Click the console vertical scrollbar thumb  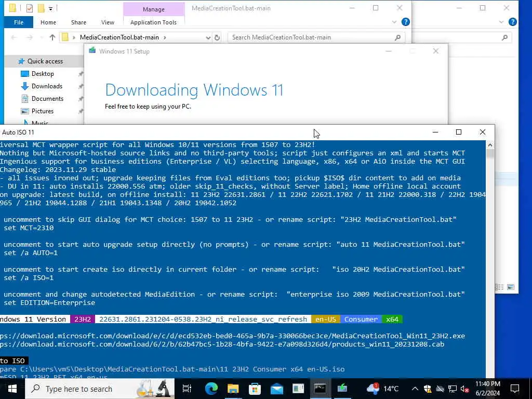(490, 154)
